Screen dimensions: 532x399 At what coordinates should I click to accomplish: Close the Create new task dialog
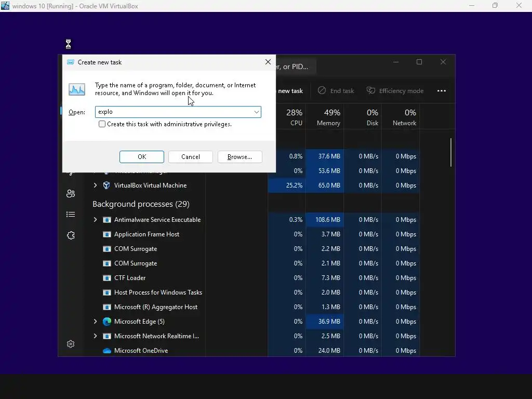[268, 62]
